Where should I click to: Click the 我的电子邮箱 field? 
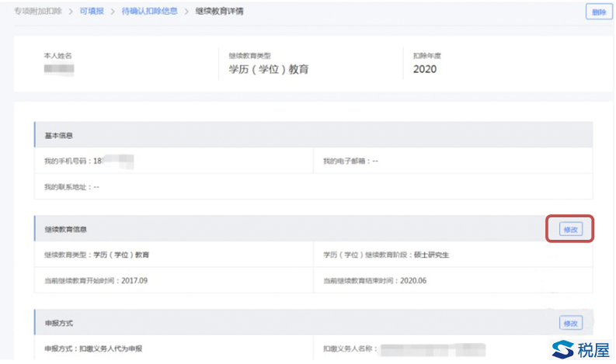(350, 161)
